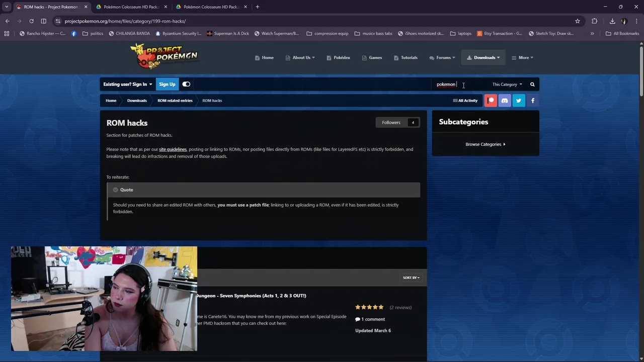Open the Chrome three-dot menu
This screenshot has height=362, width=644.
[637, 21]
